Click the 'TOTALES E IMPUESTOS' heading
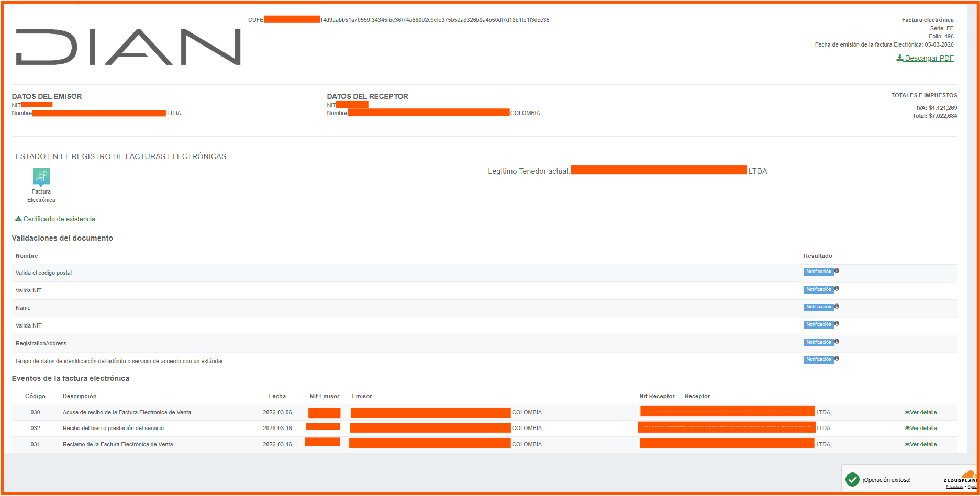Image resolution: width=980 pixels, height=496 pixels. 924,95
